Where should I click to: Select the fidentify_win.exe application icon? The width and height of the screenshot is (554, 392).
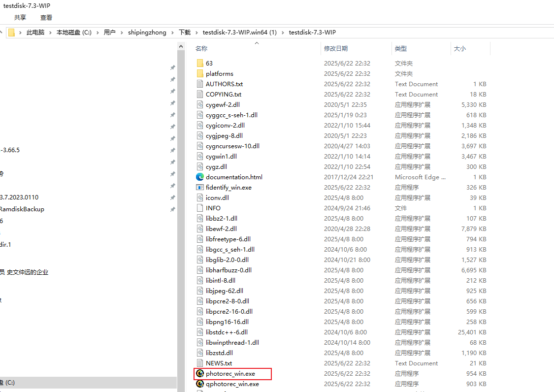(200, 187)
